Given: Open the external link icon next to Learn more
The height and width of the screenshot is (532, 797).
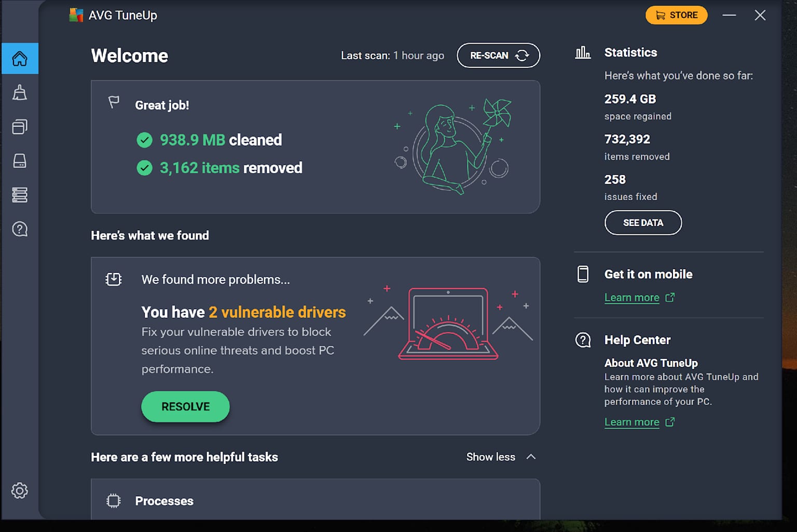Looking at the screenshot, I should pyautogui.click(x=670, y=422).
